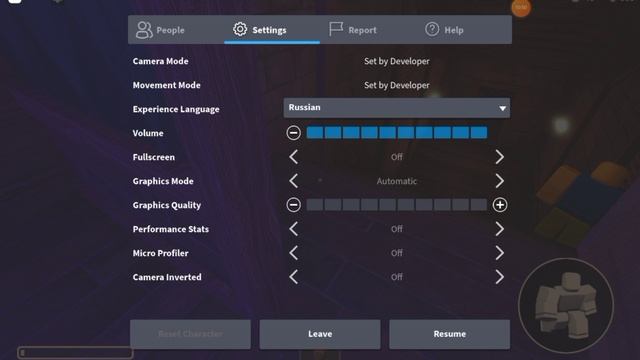Image resolution: width=640 pixels, height=360 pixels.
Task: Click the dropdown arrow beside Russian
Action: point(502,108)
